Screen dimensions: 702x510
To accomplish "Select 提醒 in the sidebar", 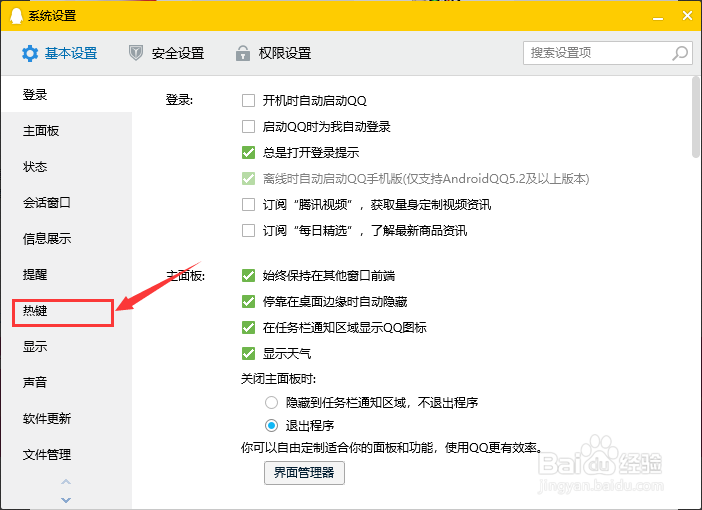I will click(66, 274).
